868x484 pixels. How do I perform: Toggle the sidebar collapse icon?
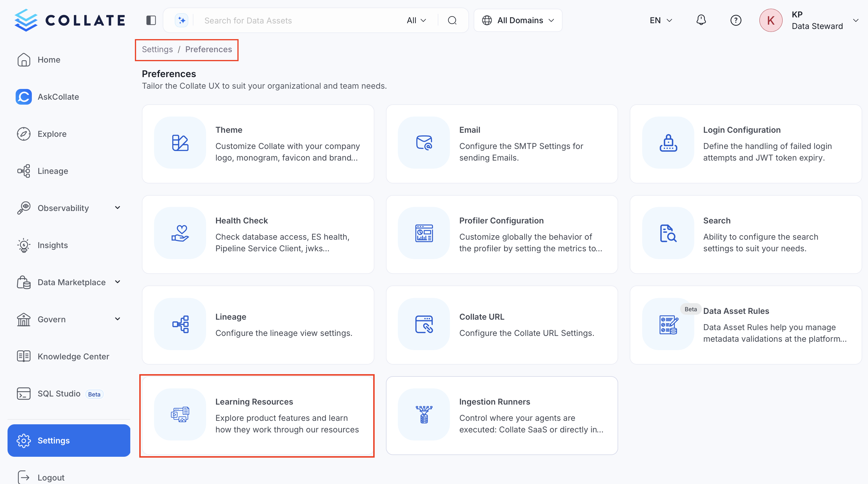point(151,20)
